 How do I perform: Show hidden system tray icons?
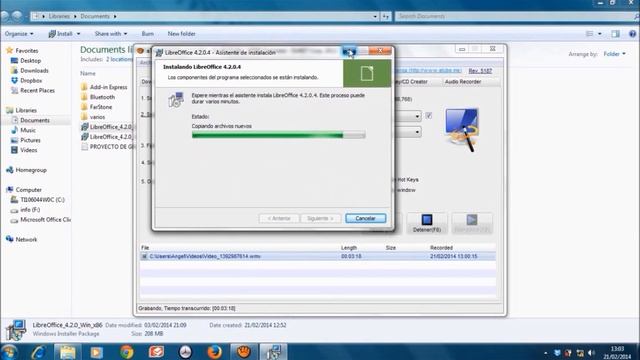[546, 353]
